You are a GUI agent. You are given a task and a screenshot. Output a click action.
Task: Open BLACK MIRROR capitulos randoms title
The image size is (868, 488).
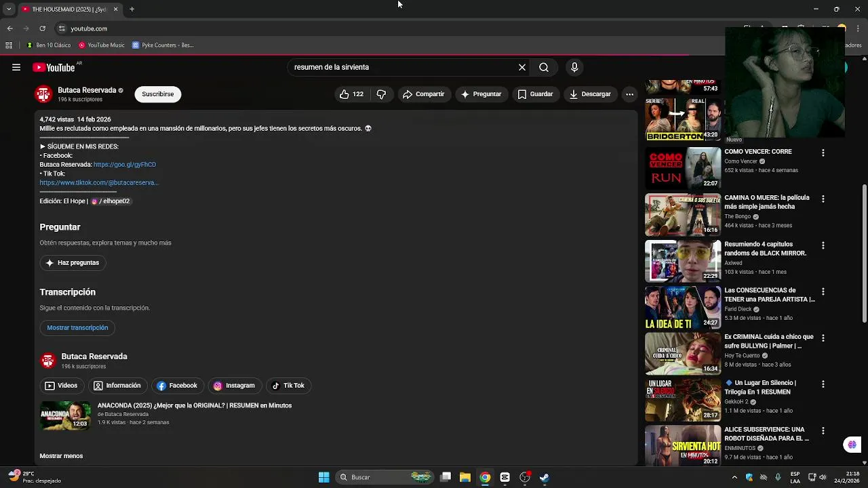766,249
